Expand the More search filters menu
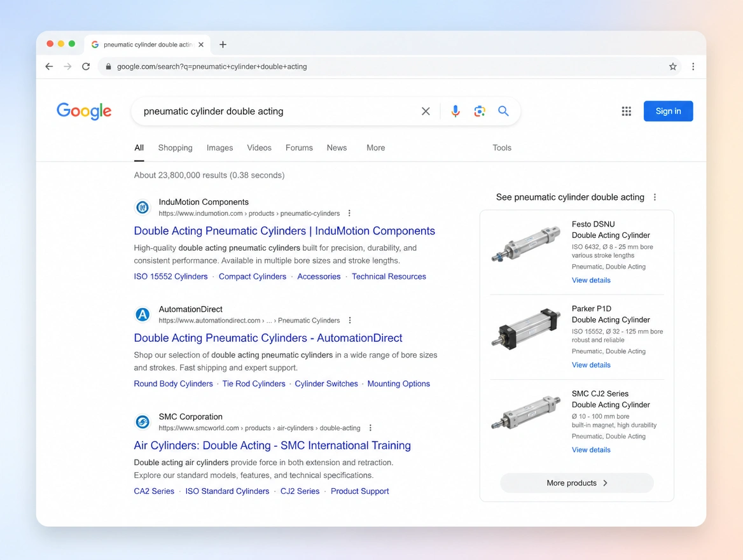This screenshot has height=560, width=743. pos(376,148)
